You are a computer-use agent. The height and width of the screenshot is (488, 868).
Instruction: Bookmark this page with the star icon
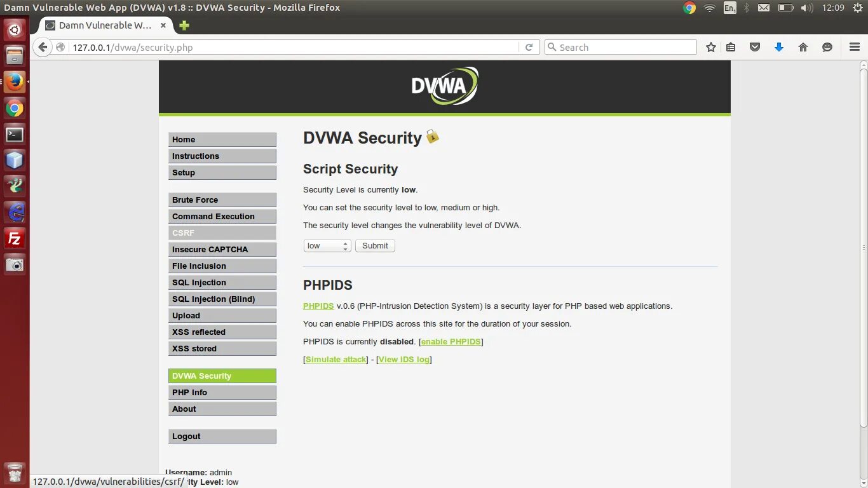pyautogui.click(x=711, y=47)
